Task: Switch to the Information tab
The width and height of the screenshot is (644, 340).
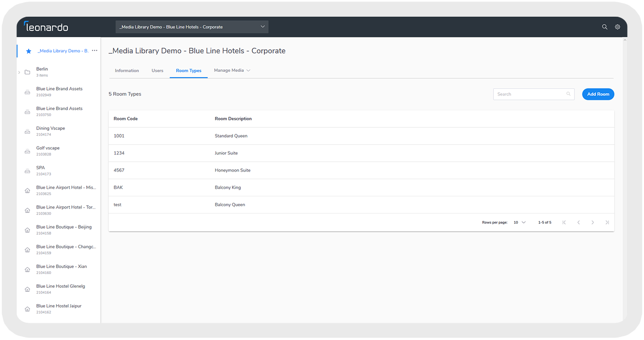Action: click(127, 71)
